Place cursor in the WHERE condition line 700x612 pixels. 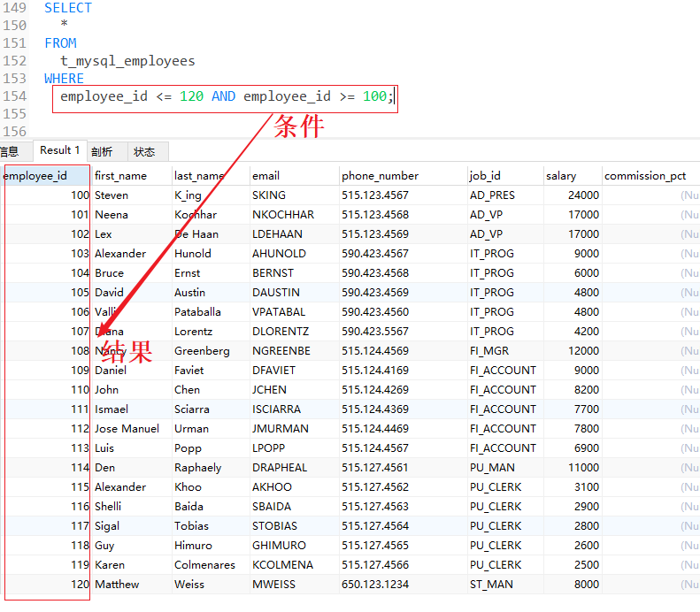227,96
